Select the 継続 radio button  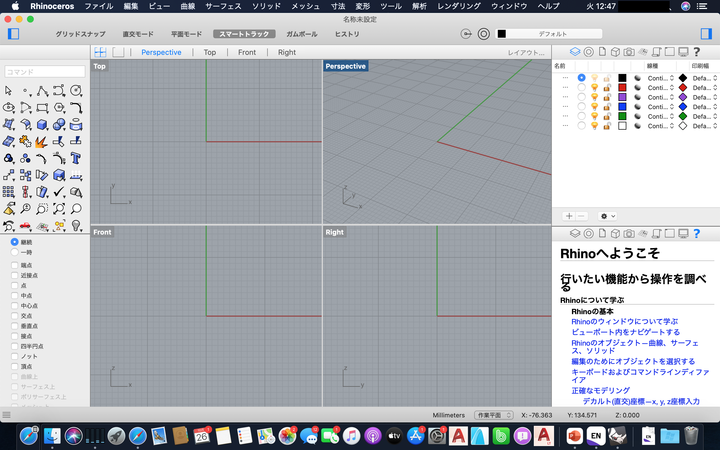click(x=14, y=242)
